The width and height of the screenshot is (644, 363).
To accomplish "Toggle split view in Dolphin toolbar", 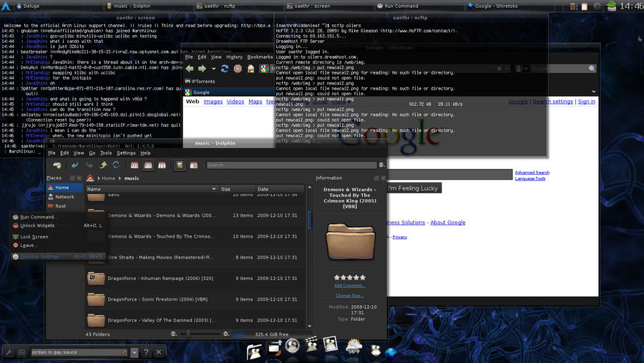I will click(194, 165).
